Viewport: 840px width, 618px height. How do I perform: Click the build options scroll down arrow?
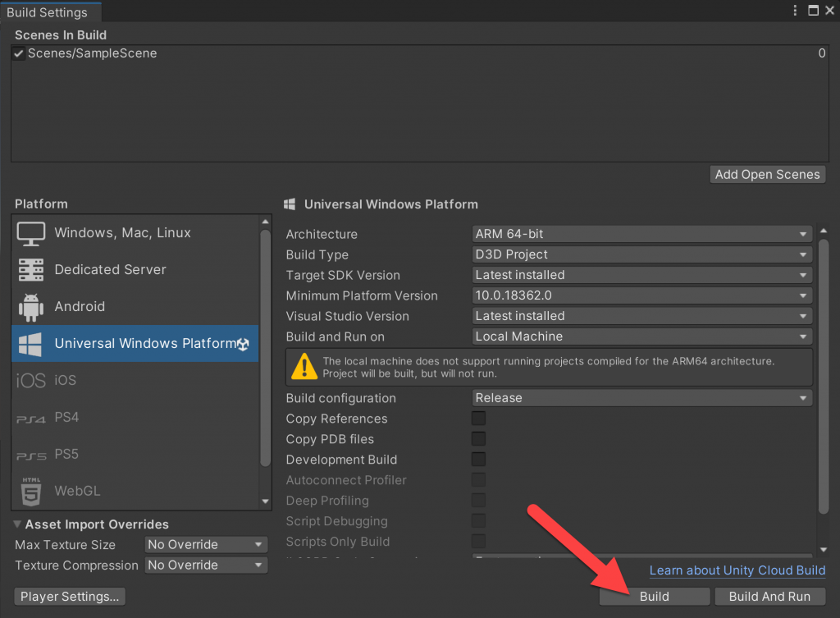[x=824, y=549]
